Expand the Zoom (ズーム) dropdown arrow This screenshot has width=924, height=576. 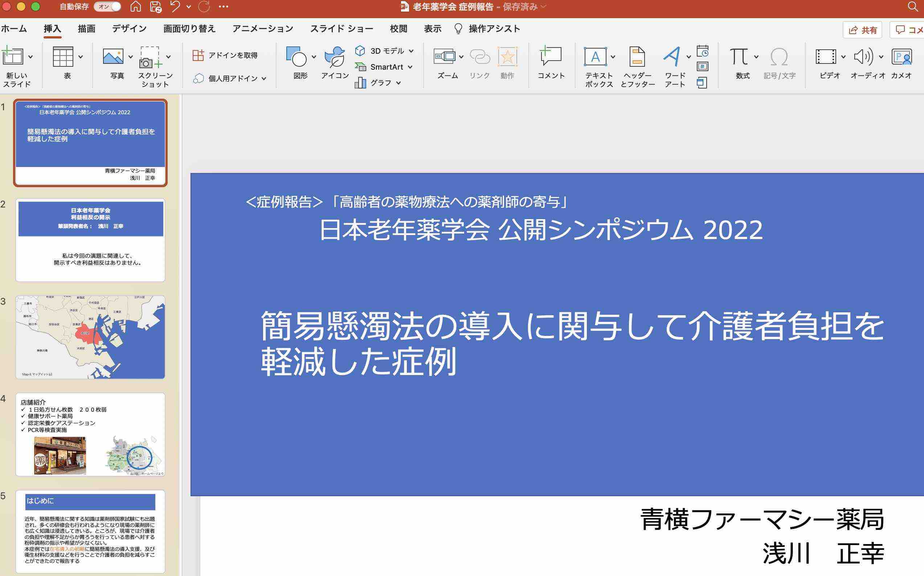461,57
